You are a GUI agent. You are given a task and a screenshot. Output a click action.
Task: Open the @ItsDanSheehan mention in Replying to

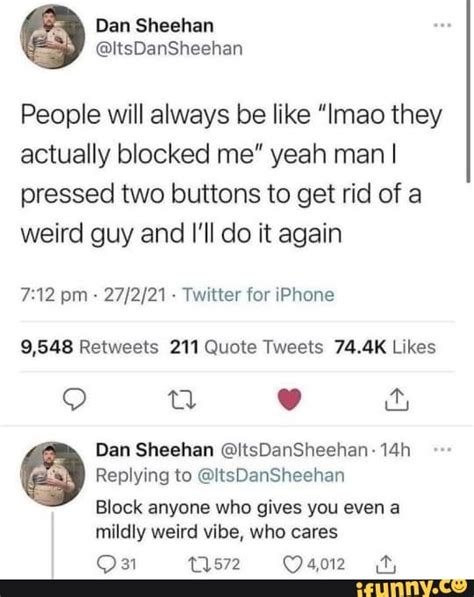pyautogui.click(x=271, y=475)
